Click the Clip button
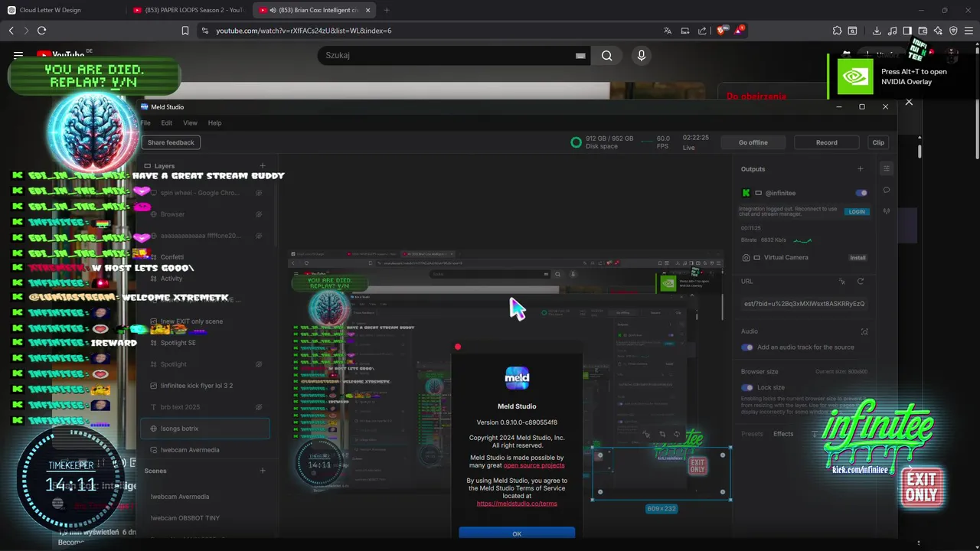 coord(878,142)
